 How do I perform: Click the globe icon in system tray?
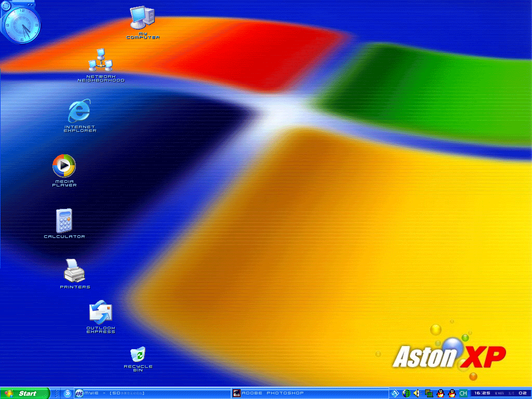[x=406, y=393]
